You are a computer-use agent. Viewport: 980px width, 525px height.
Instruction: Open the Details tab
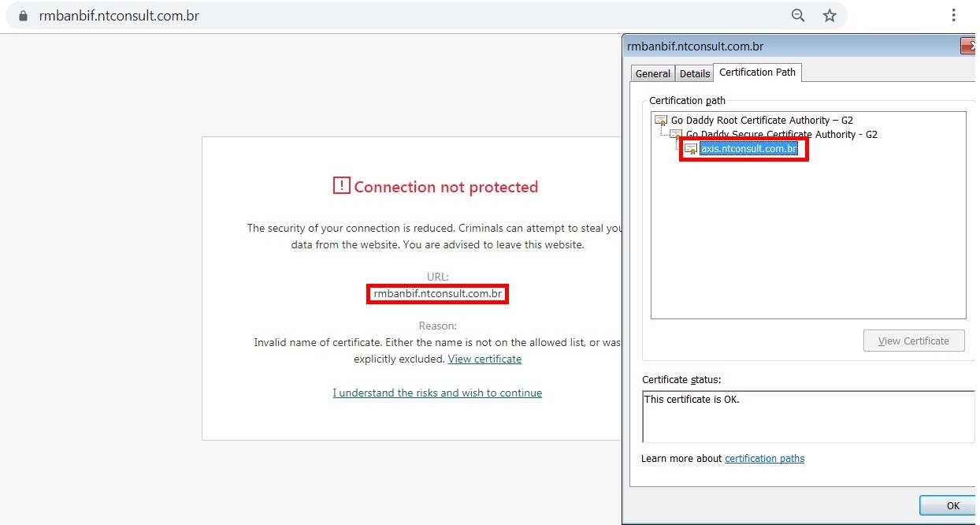pos(695,73)
